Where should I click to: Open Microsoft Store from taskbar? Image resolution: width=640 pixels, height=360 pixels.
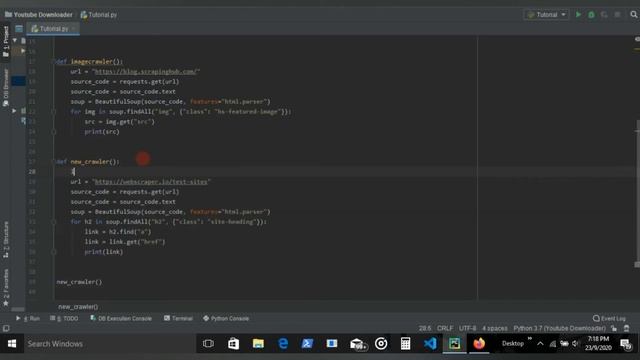coord(233,344)
